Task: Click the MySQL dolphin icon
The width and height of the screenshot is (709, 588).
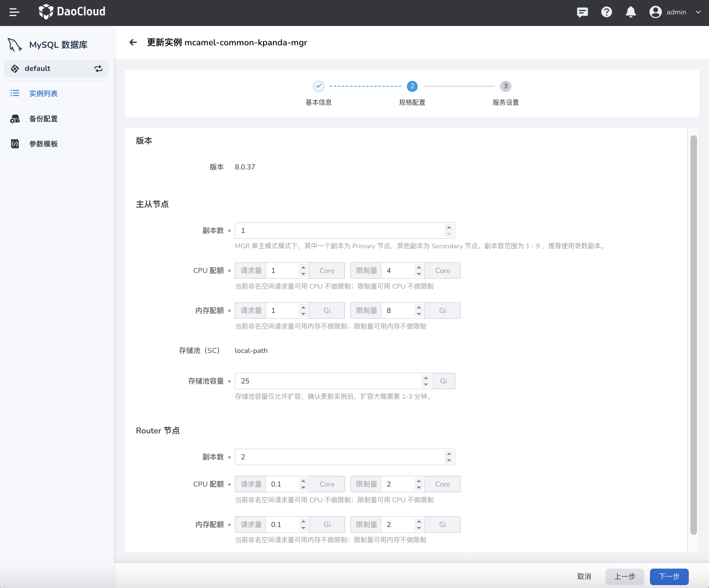Action: tap(15, 45)
